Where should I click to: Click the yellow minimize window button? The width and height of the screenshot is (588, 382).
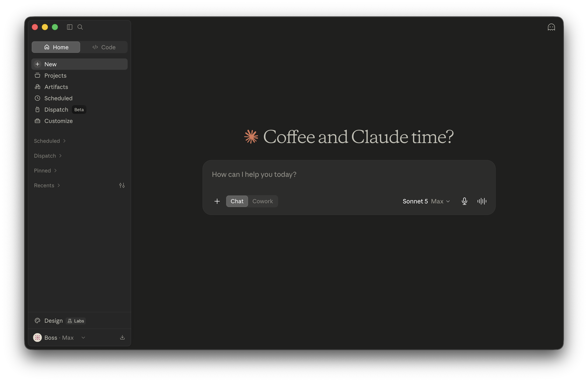(45, 27)
